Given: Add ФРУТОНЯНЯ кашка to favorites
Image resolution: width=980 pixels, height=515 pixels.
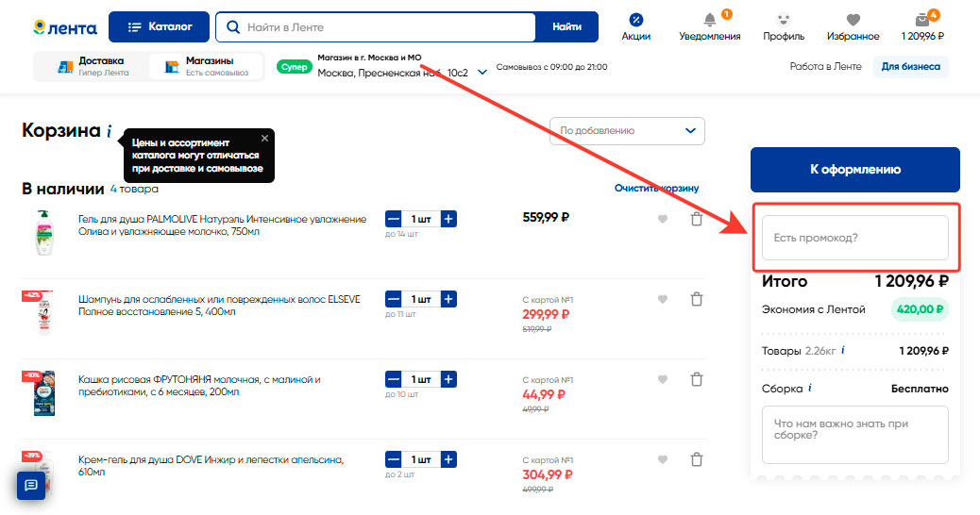Looking at the screenshot, I should (663, 379).
